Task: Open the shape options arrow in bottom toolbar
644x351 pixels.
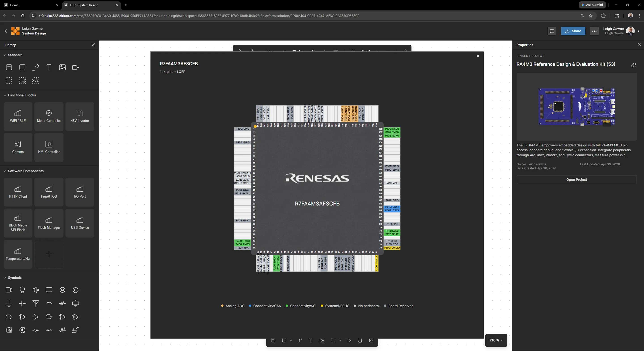Action: click(291, 340)
